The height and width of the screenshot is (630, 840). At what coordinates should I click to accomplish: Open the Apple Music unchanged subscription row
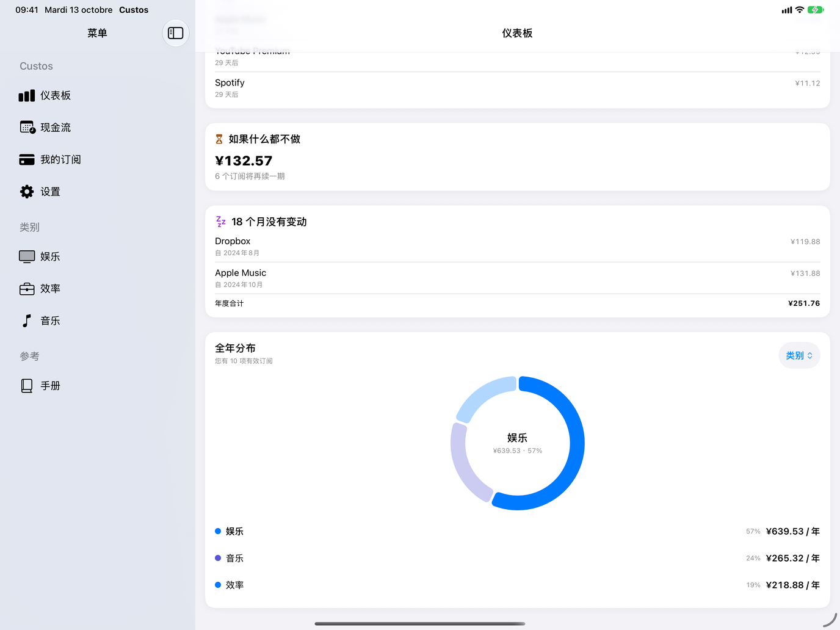point(518,278)
